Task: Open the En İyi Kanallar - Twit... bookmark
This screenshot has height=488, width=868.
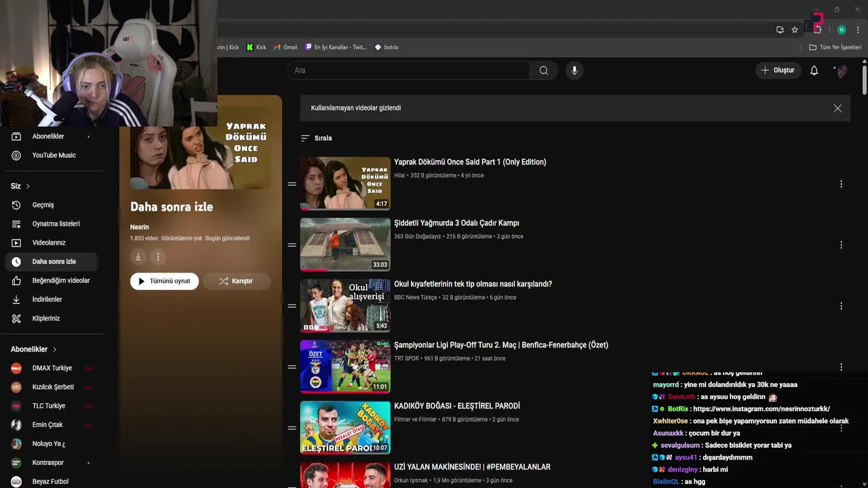Action: tap(336, 47)
